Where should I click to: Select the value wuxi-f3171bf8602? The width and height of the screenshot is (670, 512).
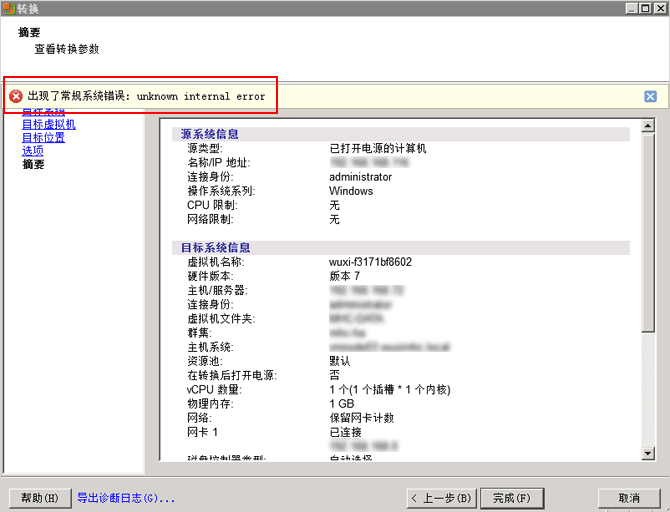[370, 262]
